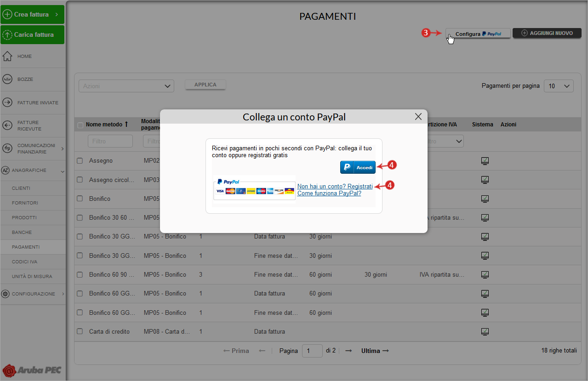Click the Crea fattura plus icon
The height and width of the screenshot is (381, 588).
click(7, 15)
